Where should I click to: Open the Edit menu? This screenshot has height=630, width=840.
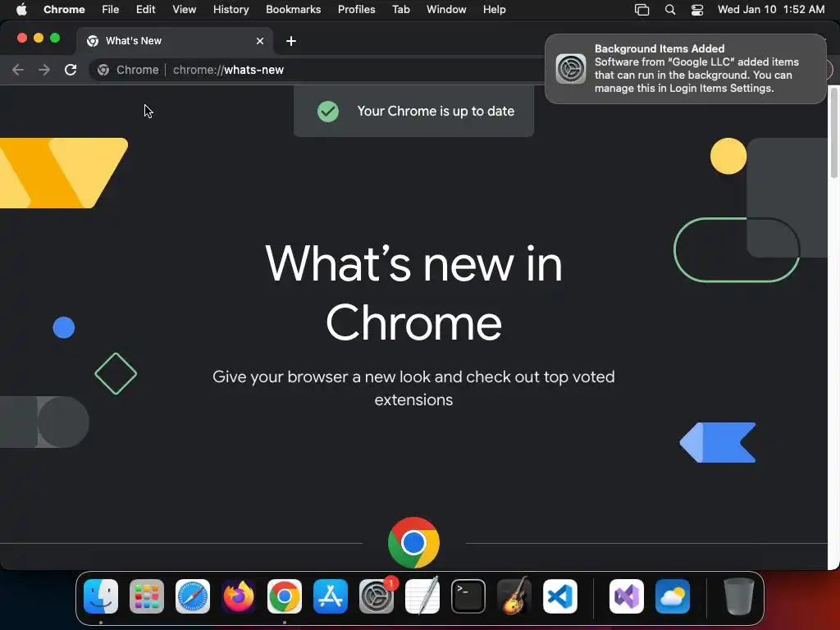pyautogui.click(x=146, y=9)
